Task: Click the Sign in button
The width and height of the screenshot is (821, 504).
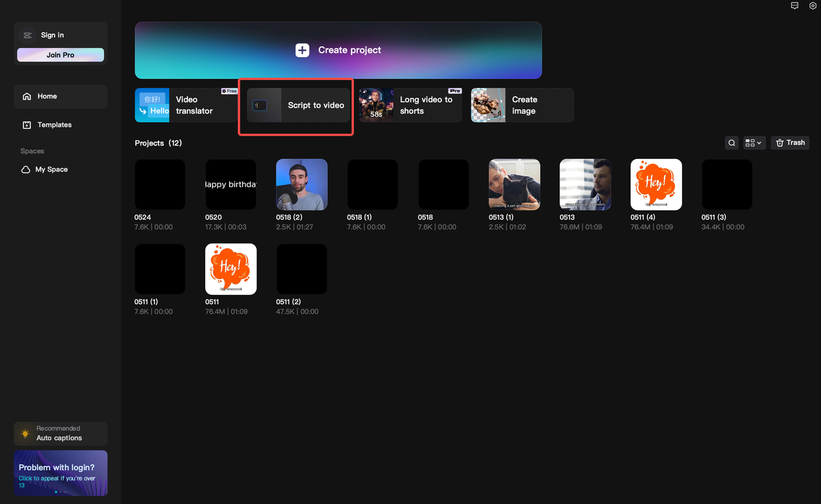Action: 52,35
